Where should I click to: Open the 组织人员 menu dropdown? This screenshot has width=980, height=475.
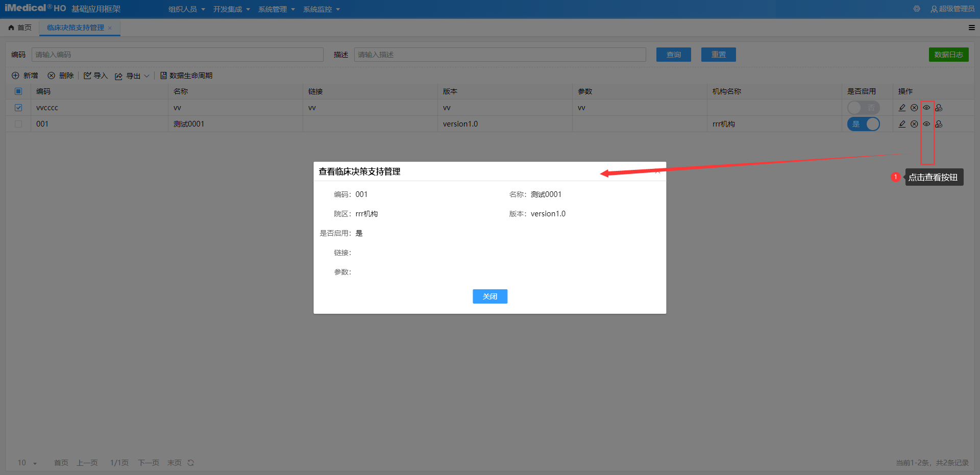(x=187, y=9)
